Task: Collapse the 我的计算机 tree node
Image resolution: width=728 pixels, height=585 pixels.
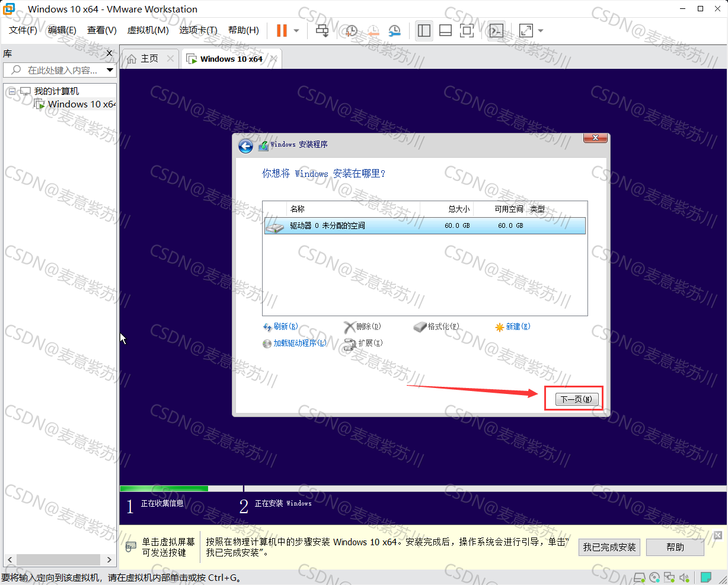Action: tap(12, 91)
